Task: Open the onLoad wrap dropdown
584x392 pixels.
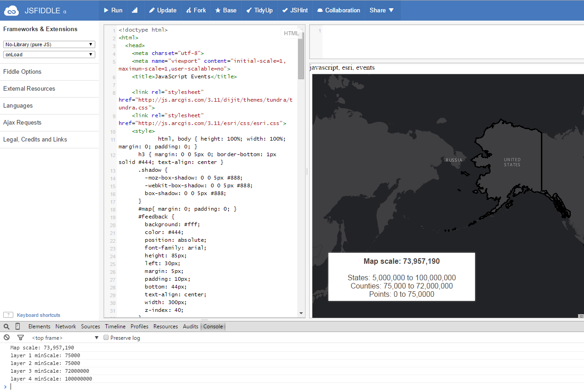Action: coord(49,54)
